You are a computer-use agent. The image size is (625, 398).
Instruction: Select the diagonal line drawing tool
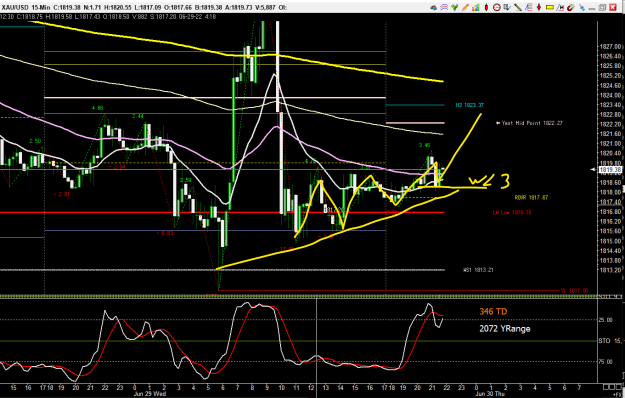[518, 7]
